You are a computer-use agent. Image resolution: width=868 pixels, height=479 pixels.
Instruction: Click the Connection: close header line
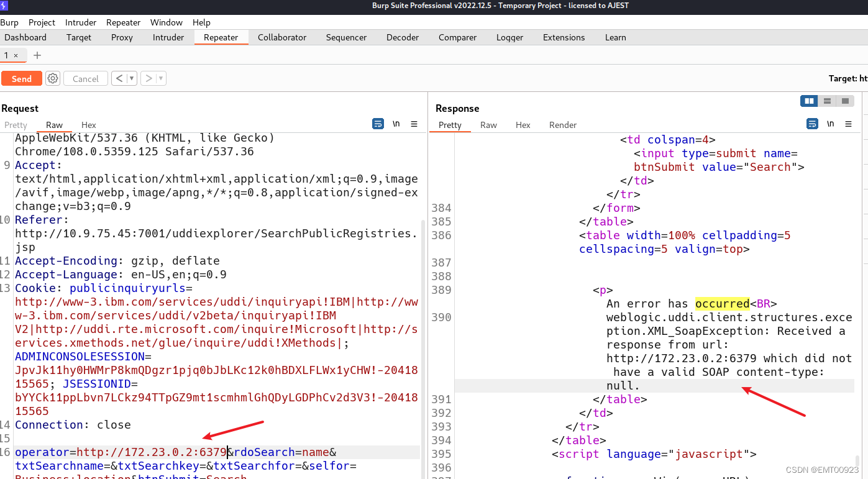point(73,425)
